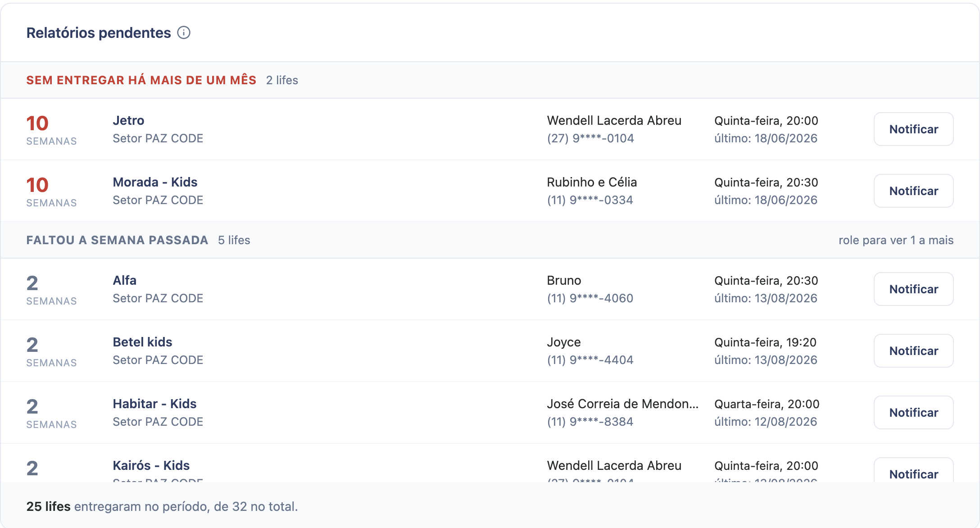Open the Jetro life name link
980x528 pixels.
(x=128, y=120)
